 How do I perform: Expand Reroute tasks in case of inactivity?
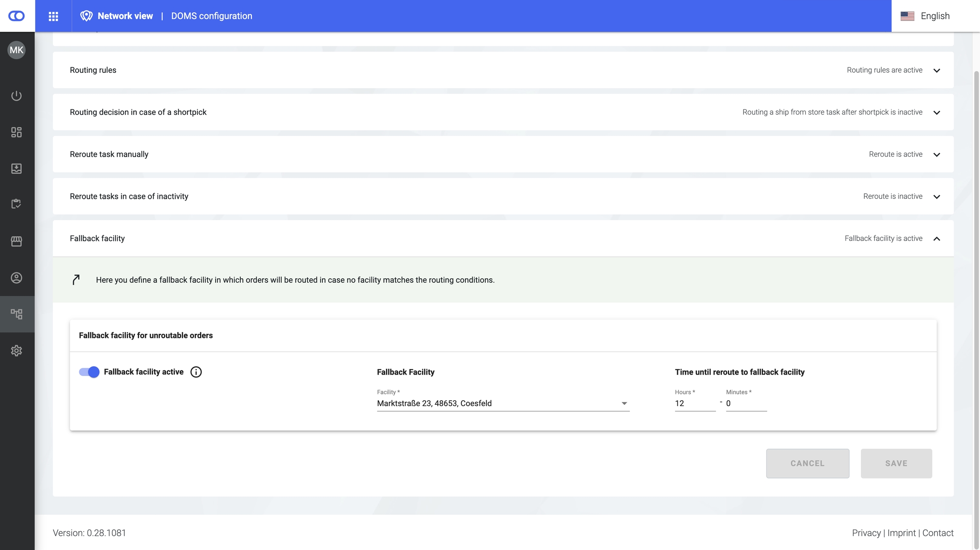(936, 197)
